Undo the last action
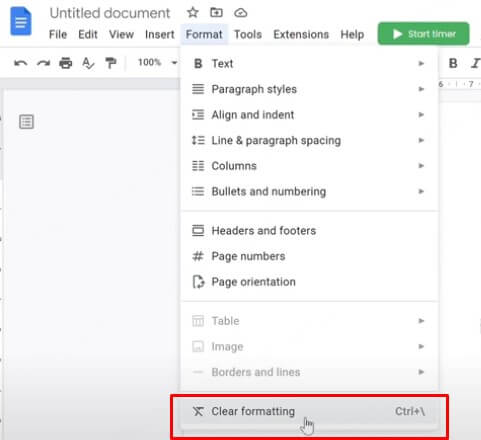The height and width of the screenshot is (440, 481). click(21, 63)
